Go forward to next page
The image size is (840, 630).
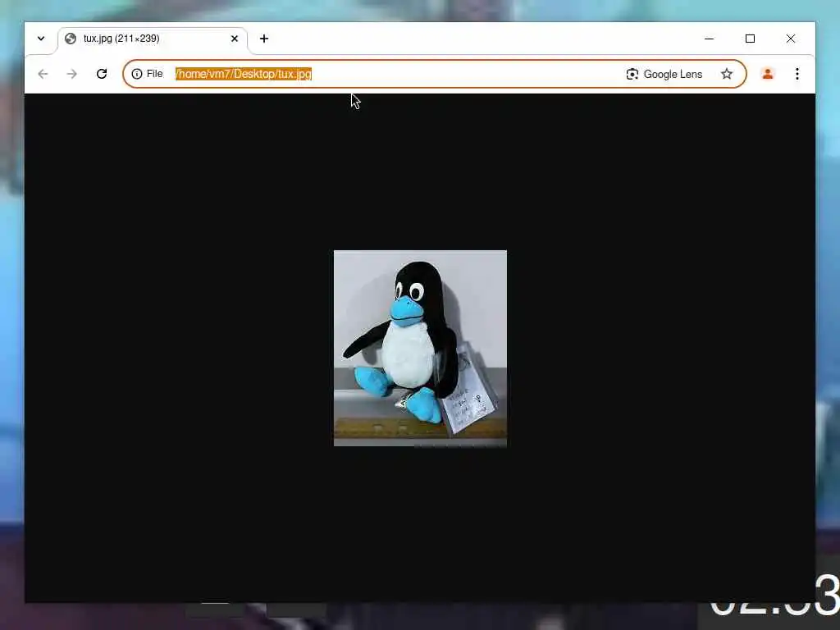tap(72, 74)
